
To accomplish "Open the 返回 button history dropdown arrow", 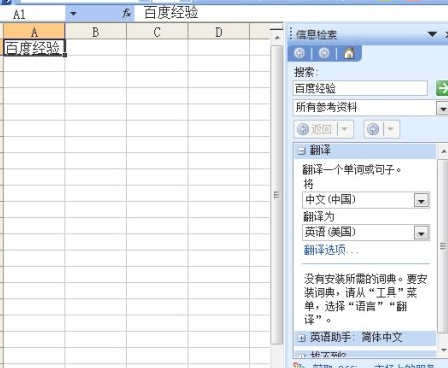I will [345, 129].
